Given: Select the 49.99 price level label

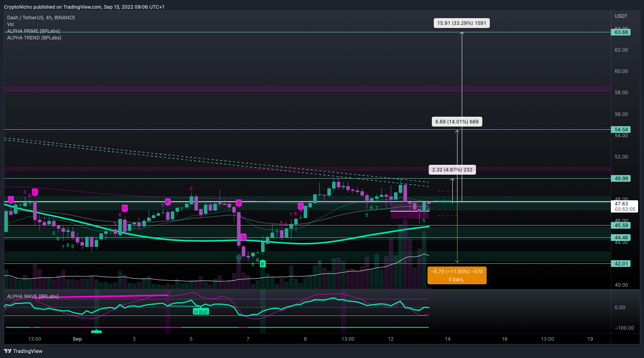Looking at the screenshot, I should tap(621, 178).
